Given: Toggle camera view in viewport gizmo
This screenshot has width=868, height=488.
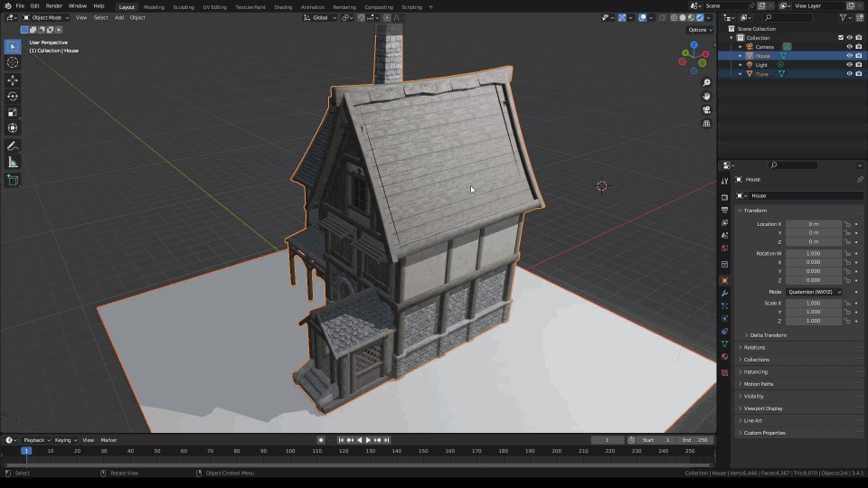Looking at the screenshot, I should click(x=706, y=109).
